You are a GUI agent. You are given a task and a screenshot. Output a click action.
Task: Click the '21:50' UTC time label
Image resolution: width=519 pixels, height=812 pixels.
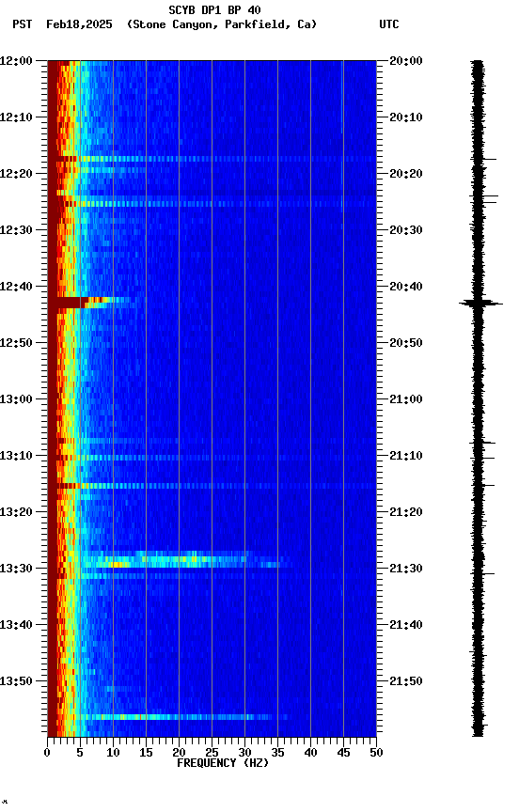point(406,682)
